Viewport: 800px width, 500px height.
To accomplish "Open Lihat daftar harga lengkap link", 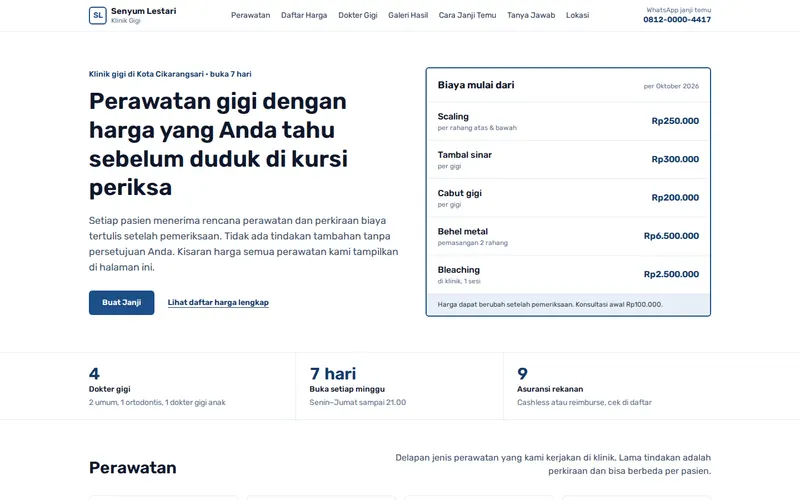I will coord(218,303).
